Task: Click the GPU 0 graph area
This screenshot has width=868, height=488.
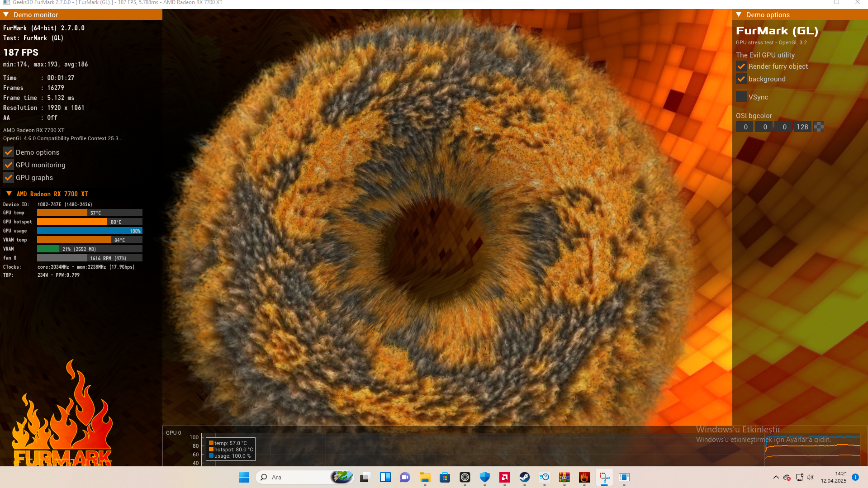Action: click(x=531, y=450)
